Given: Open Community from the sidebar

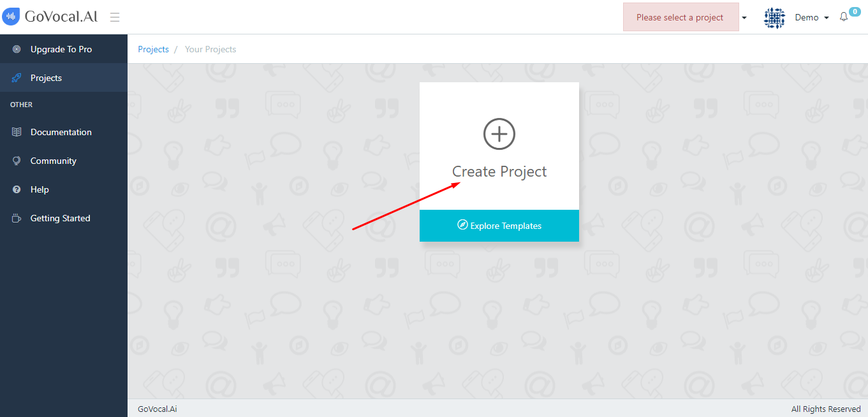Looking at the screenshot, I should (64, 161).
